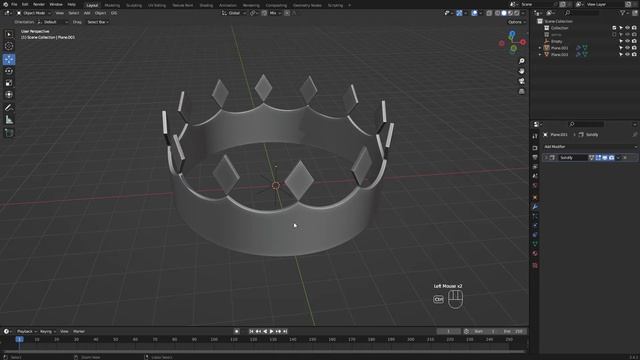Open the Object properties tab
640x360 pixels.
click(535, 198)
